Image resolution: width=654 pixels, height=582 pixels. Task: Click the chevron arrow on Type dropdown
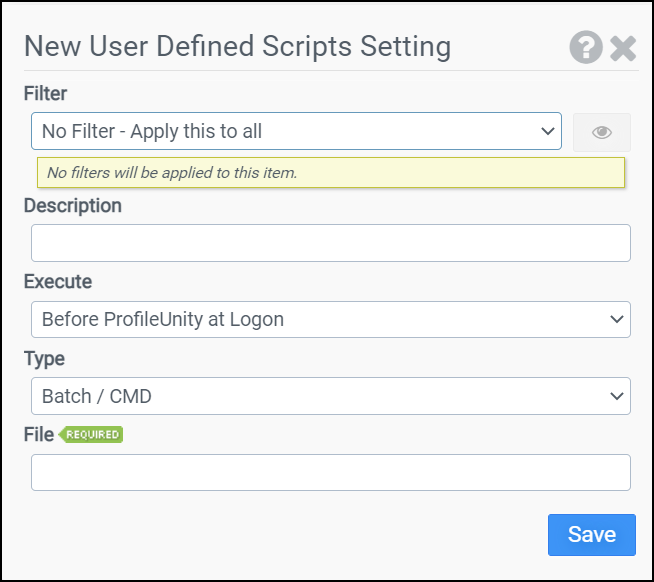click(616, 396)
